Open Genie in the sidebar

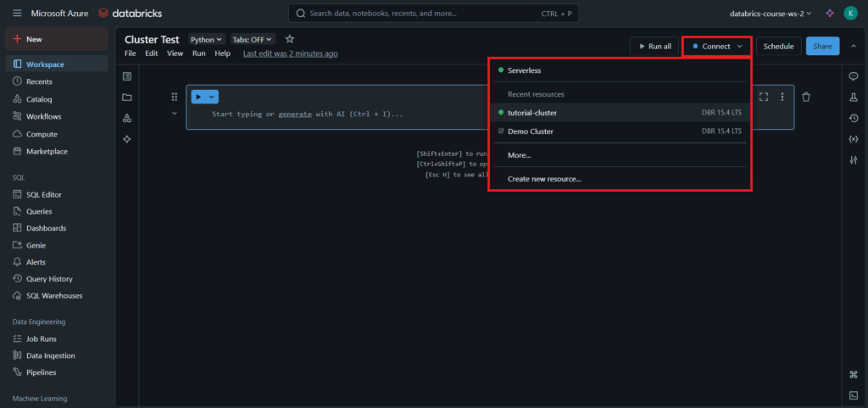pos(57,245)
